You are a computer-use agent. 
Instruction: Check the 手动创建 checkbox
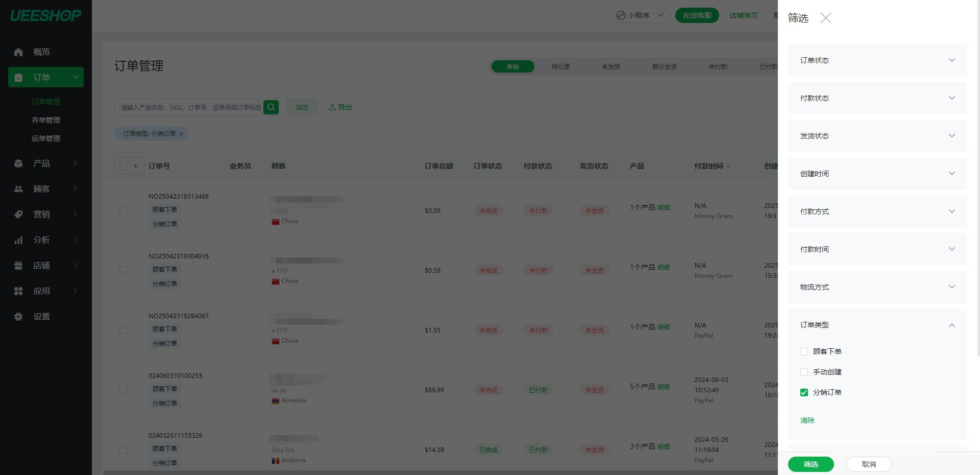click(804, 372)
